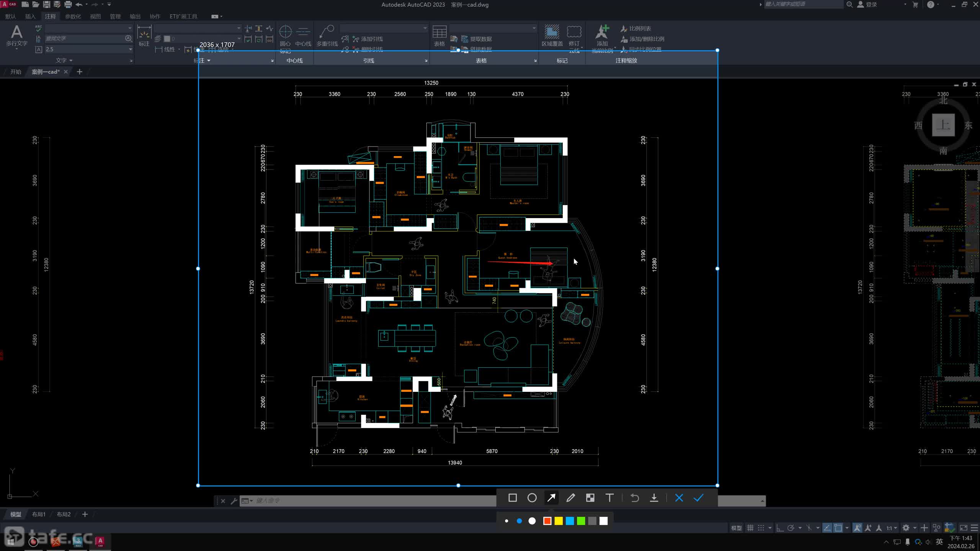The image size is (980, 551).
Task: Toggle 2D object snap in the status bar
Action: [838, 528]
